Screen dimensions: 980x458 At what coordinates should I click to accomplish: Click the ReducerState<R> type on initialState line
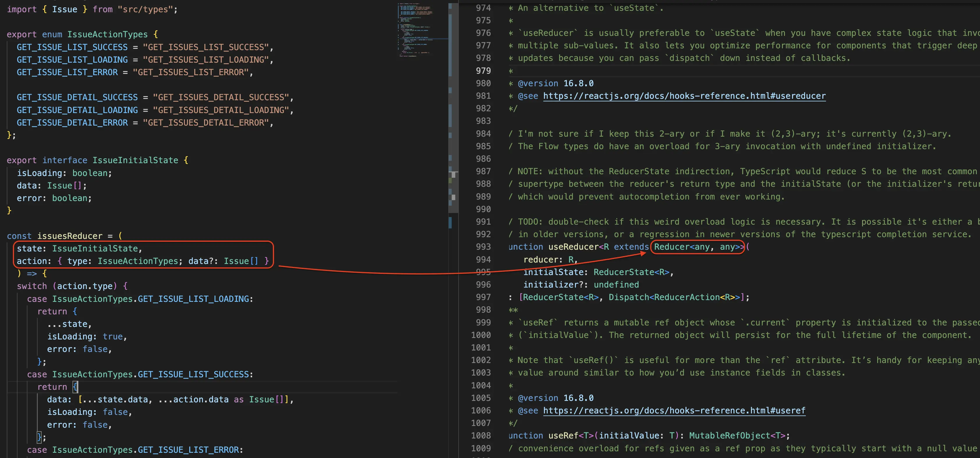coord(631,272)
